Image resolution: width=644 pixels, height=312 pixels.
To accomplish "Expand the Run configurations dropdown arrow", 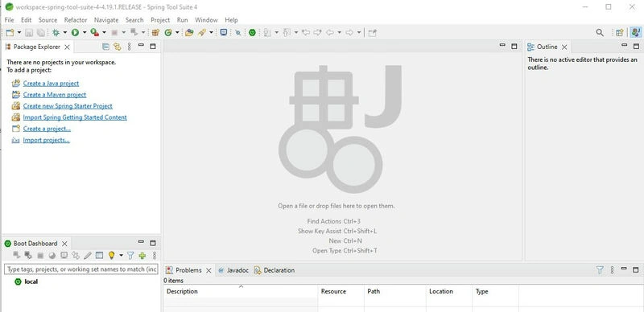I will (x=85, y=32).
